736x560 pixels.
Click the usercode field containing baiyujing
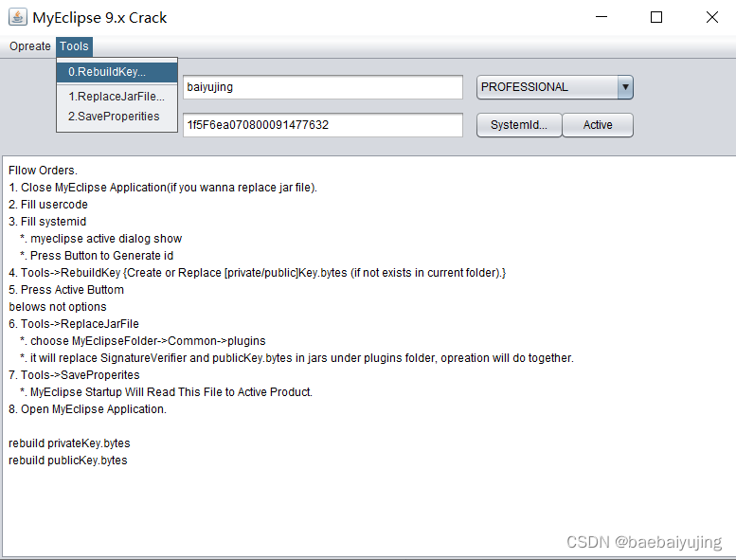click(x=323, y=87)
